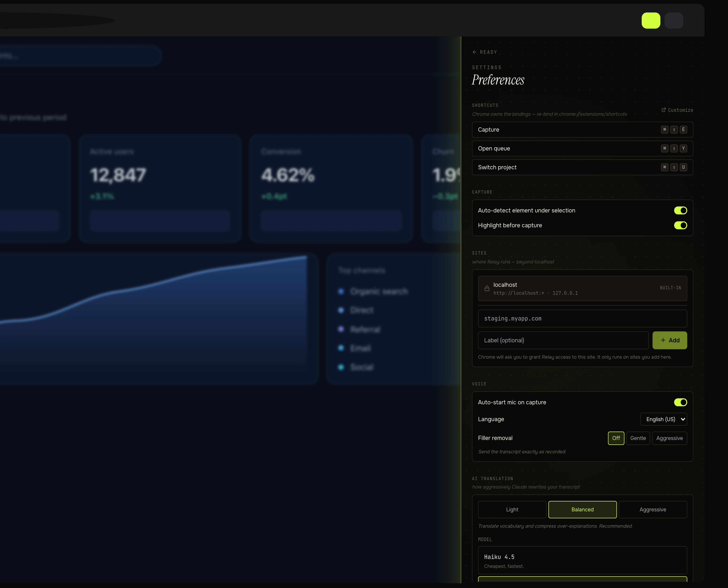The width and height of the screenshot is (728, 588).
Task: Click the command keycap in Capture row
Action: [x=665, y=130]
